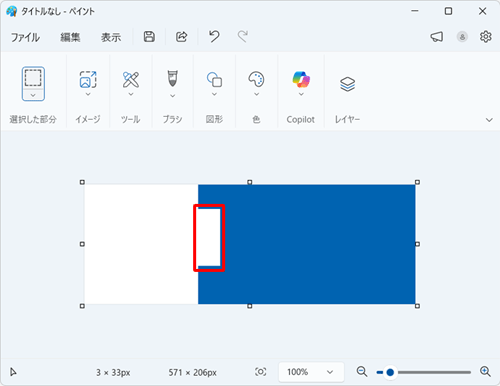Image resolution: width=500 pixels, height=386 pixels.
Task: Maximize the Paint window
Action: click(448, 11)
